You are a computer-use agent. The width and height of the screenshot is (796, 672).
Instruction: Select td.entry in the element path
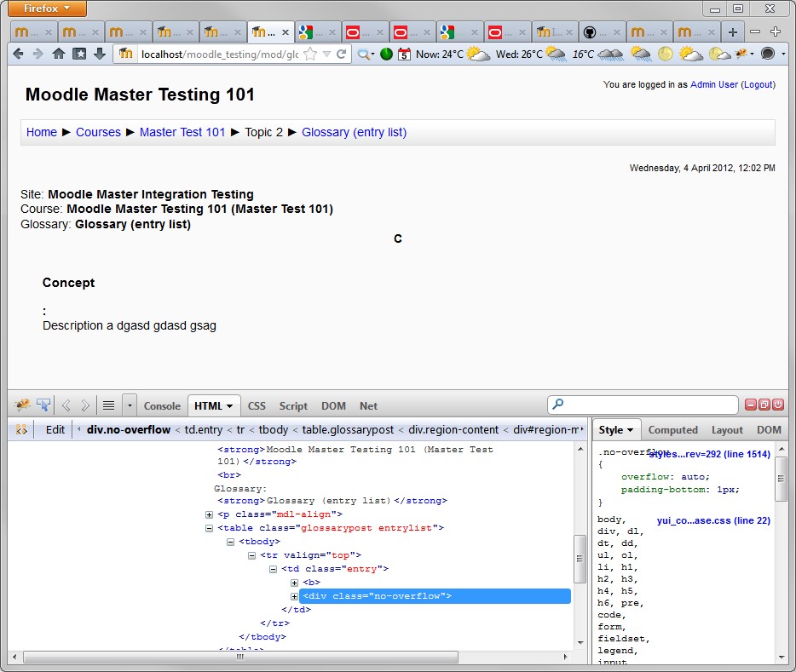[203, 429]
